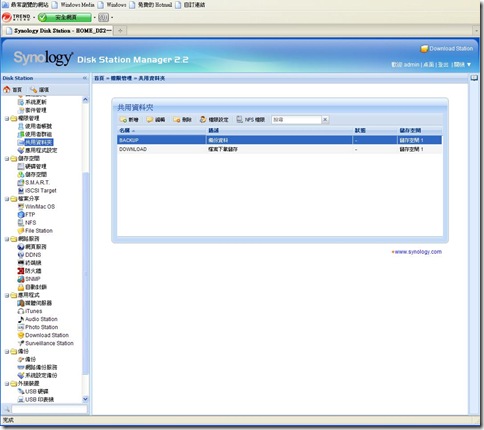Click the green safe-site button
Screen dimensions: 484x430
64,17
